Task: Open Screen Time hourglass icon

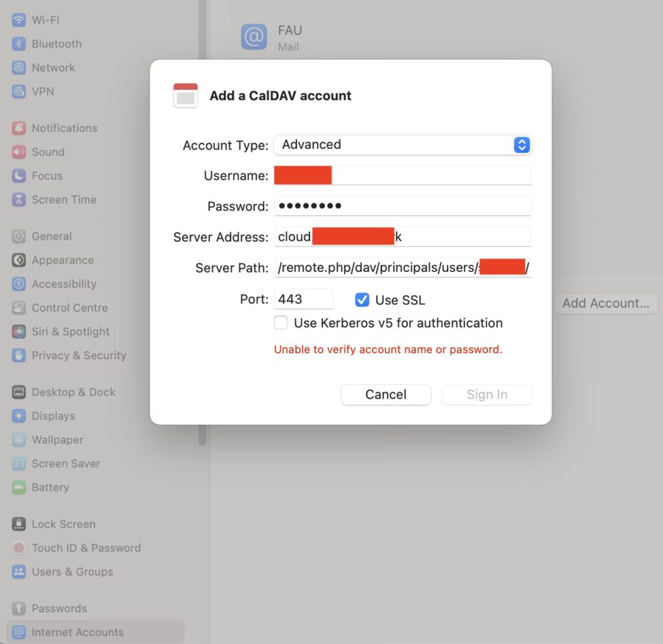Action: pos(19,200)
